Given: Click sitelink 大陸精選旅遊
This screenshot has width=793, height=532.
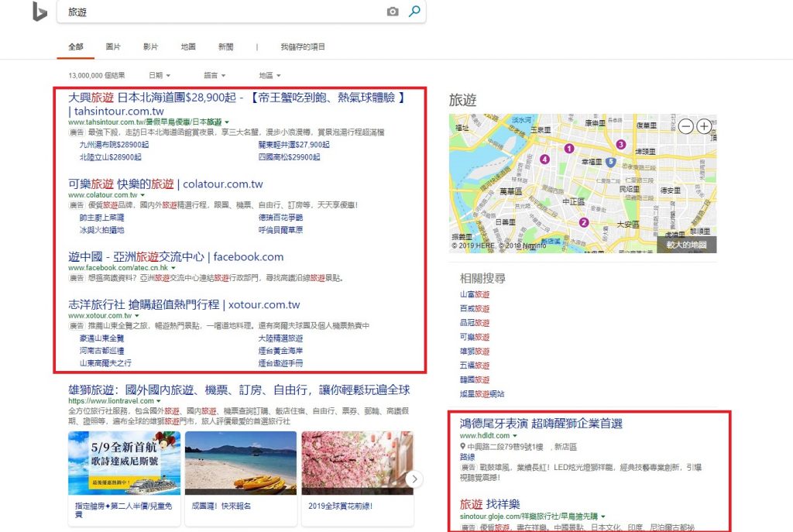Looking at the screenshot, I should (x=280, y=338).
